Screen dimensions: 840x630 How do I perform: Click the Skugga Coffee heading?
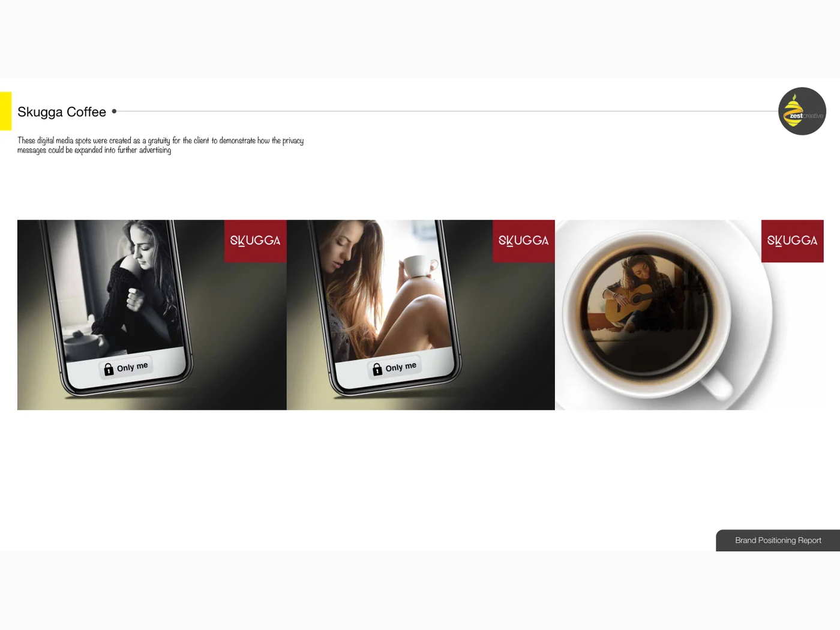[x=62, y=112]
